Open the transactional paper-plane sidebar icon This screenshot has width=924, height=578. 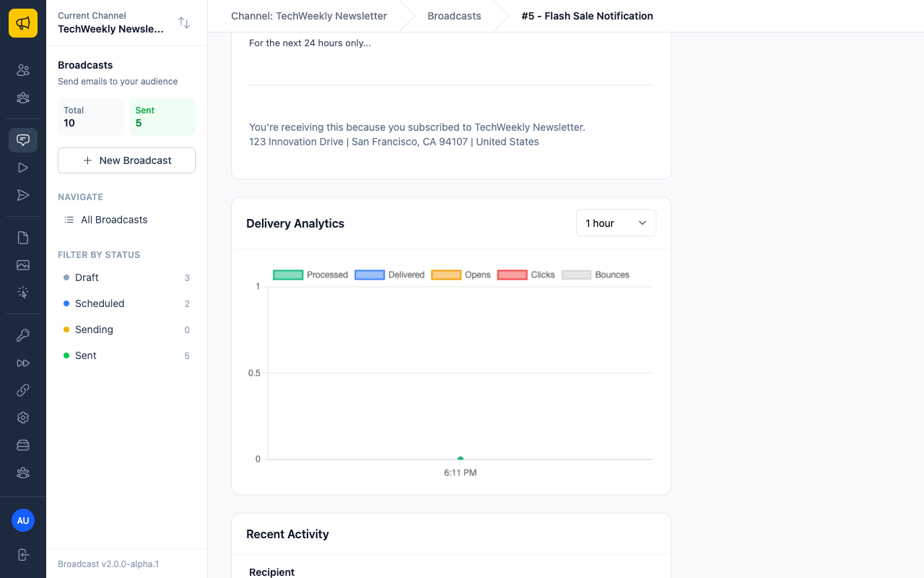coord(23,195)
